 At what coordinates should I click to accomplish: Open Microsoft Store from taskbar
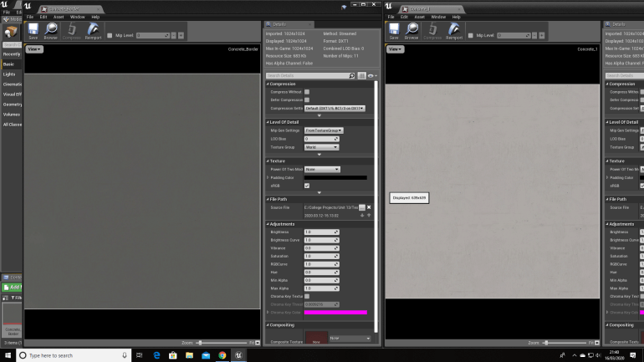click(173, 355)
